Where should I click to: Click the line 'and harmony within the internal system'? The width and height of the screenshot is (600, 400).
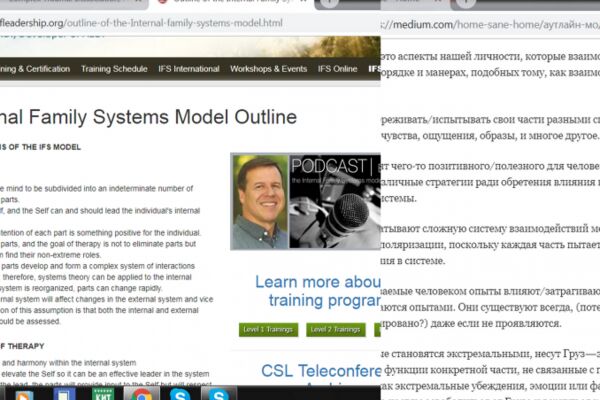point(68,363)
